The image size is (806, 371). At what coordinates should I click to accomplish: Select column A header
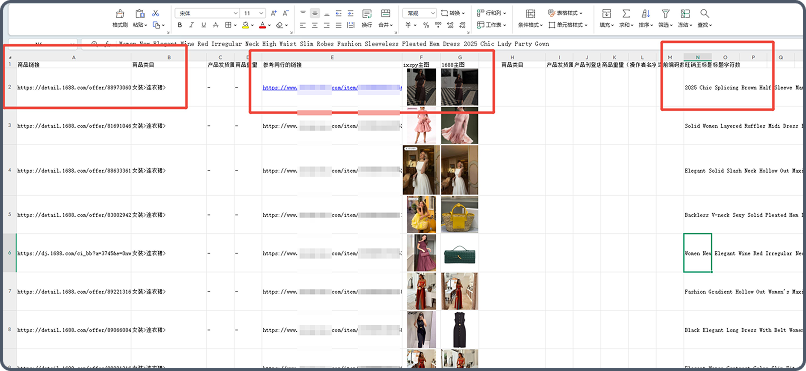[x=74, y=57]
